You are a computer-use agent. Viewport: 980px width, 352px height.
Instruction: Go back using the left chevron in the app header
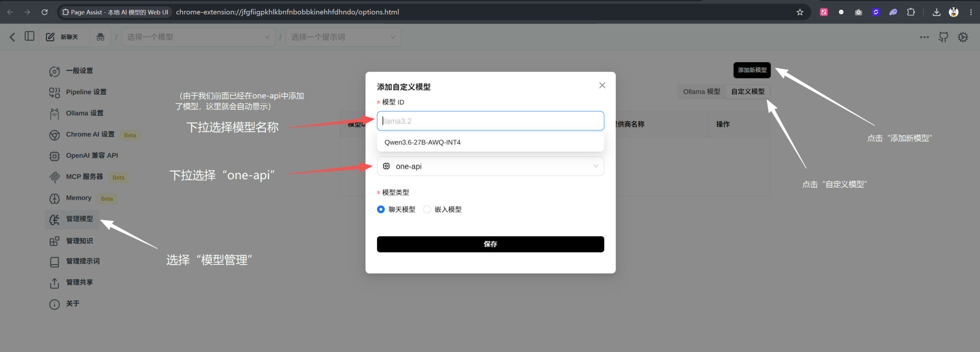coord(12,37)
